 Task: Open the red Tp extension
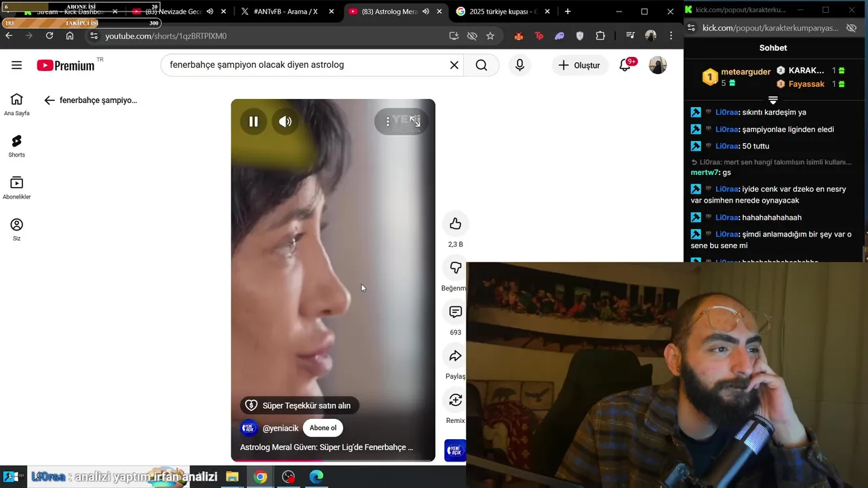click(x=539, y=36)
